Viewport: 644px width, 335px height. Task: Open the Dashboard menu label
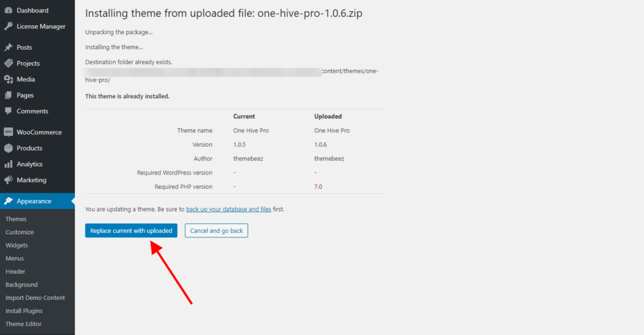point(33,10)
